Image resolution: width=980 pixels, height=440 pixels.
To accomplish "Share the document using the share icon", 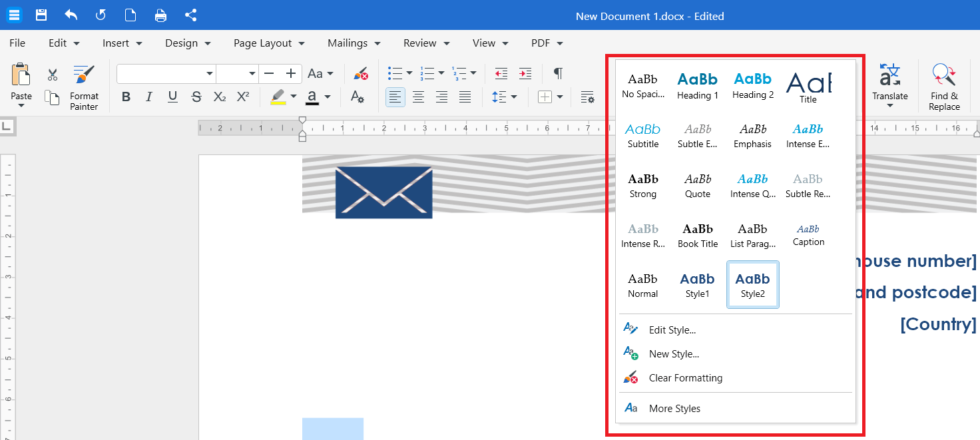I will [190, 15].
